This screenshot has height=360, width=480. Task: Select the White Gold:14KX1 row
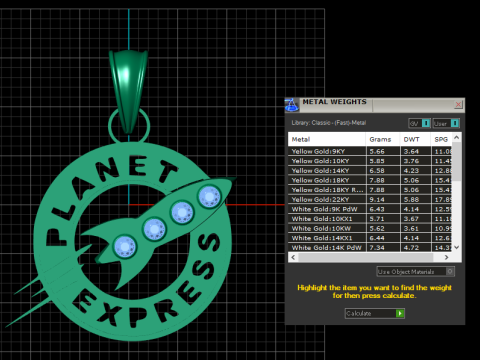[x=370, y=238]
